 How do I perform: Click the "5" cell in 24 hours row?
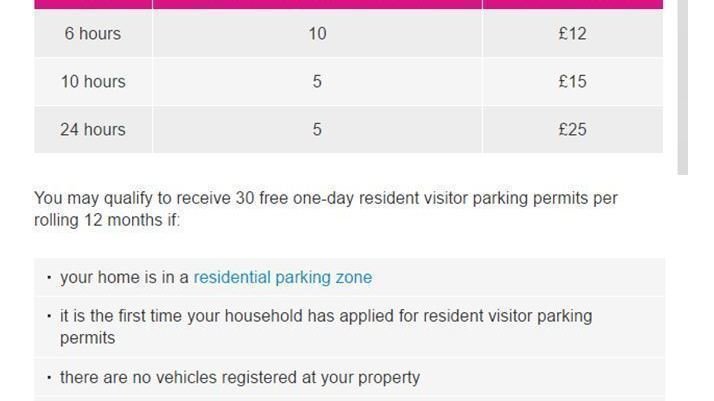[x=317, y=129]
